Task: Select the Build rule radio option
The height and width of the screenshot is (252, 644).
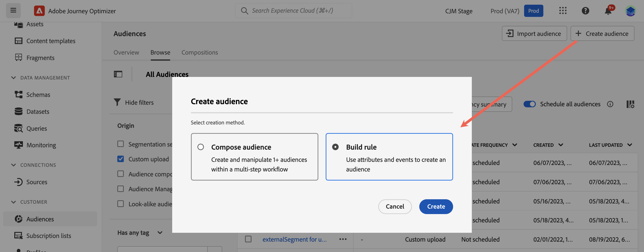Action: pos(336,147)
